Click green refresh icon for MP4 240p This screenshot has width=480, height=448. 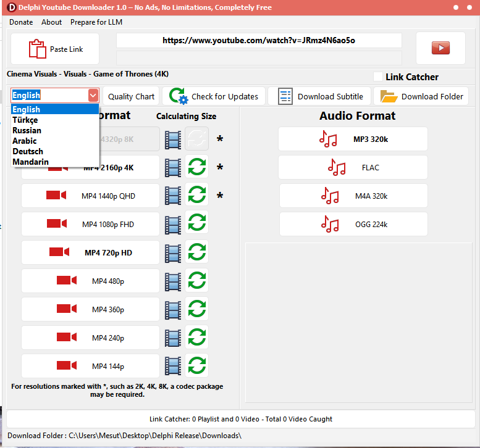[x=197, y=337]
